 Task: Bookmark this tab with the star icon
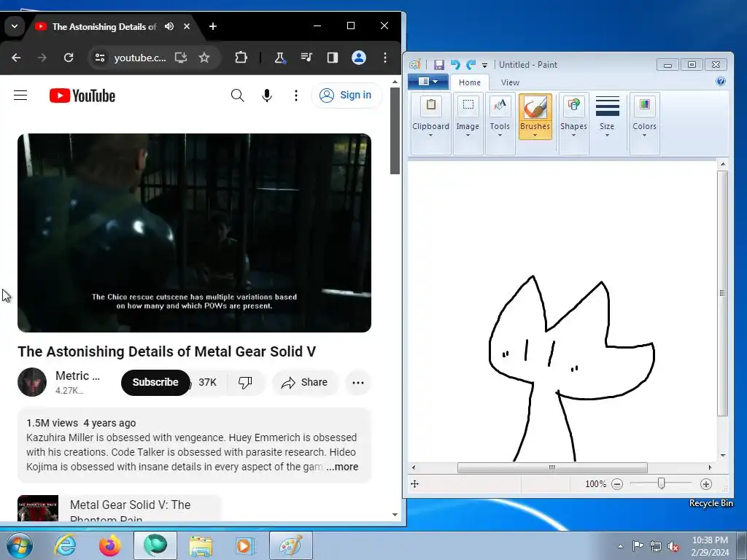click(204, 58)
